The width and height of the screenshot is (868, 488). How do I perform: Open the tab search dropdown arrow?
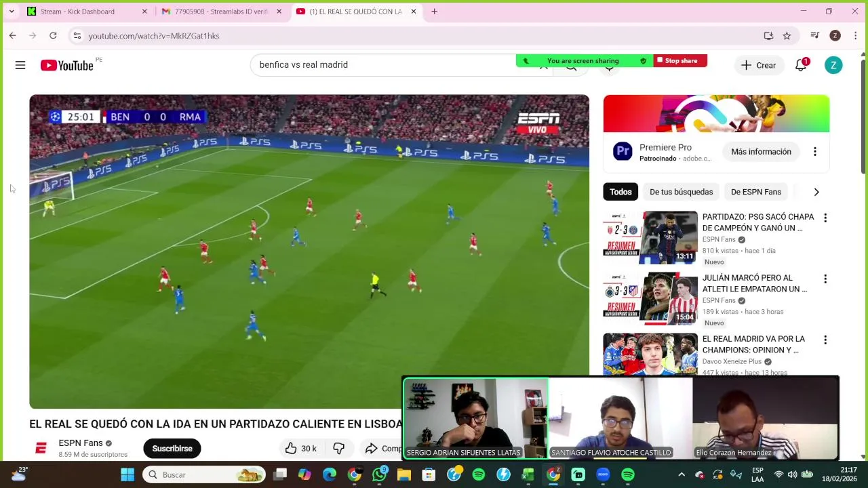pyautogui.click(x=12, y=12)
